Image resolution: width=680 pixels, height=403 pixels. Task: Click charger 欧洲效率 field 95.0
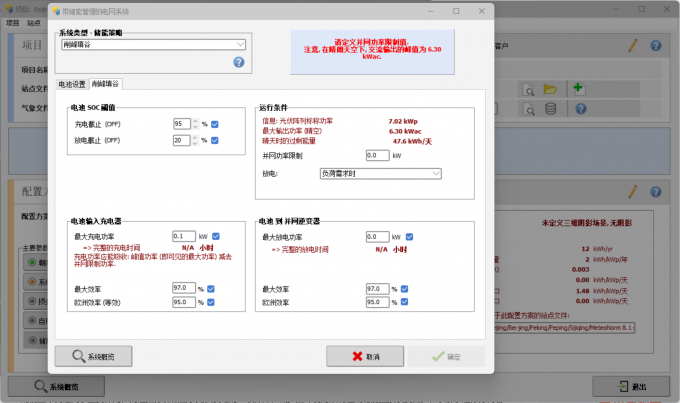click(x=184, y=302)
